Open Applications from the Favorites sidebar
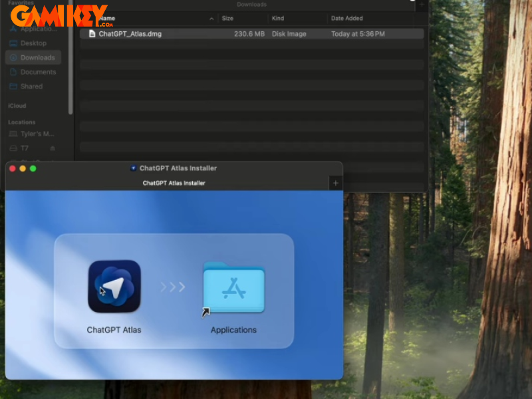This screenshot has height=399, width=532. pos(32,29)
